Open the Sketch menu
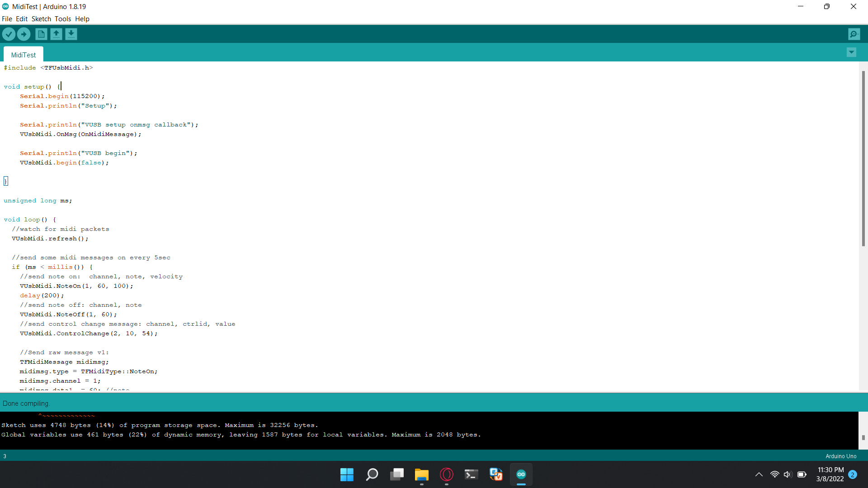868x488 pixels. coord(41,19)
